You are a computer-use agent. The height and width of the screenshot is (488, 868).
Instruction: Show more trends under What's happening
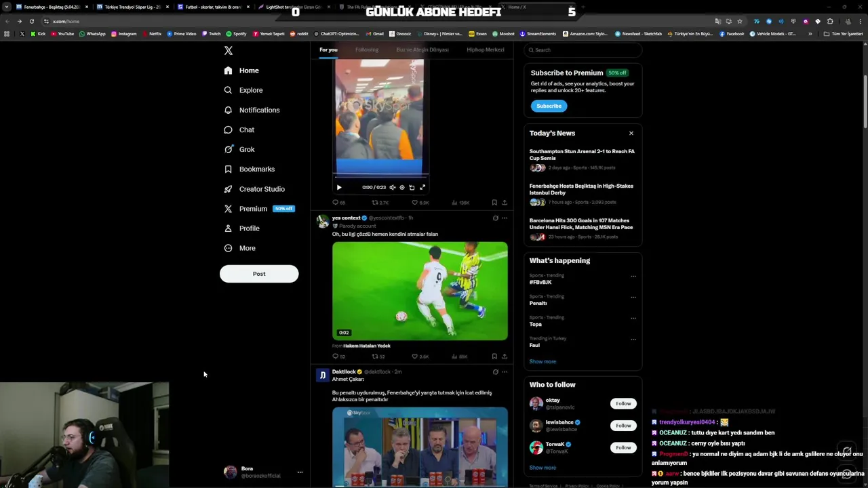click(x=542, y=362)
